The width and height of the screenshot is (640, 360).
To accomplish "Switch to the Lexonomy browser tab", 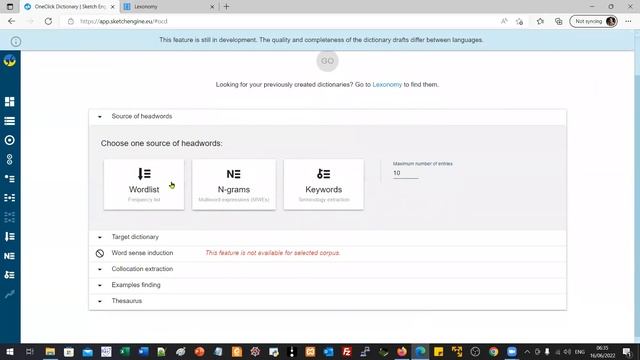I will tap(169, 7).
